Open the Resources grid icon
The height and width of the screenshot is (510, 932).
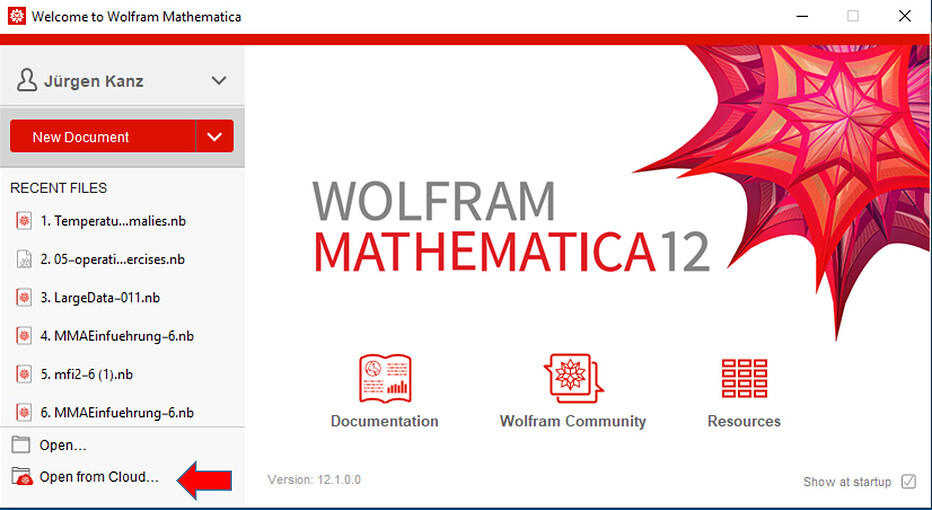(x=744, y=378)
